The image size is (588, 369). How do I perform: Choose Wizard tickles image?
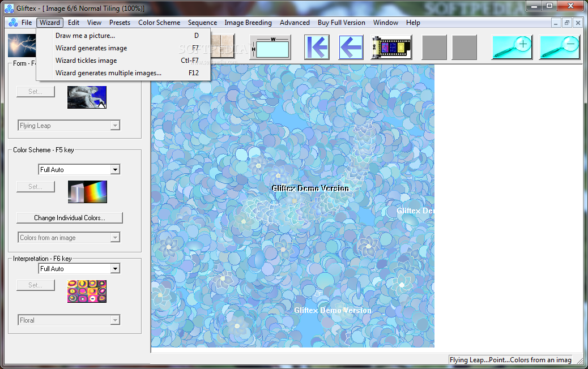click(x=123, y=61)
